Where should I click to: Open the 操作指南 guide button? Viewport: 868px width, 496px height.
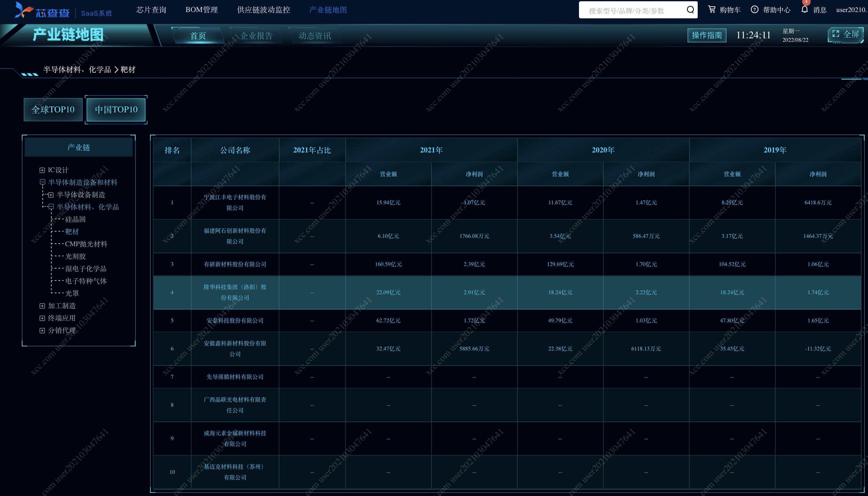click(x=707, y=35)
